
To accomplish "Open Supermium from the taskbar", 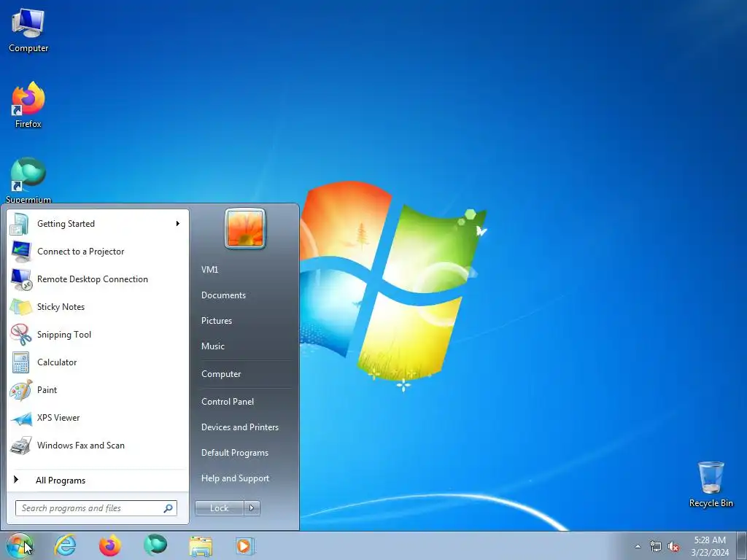I will click(155, 545).
